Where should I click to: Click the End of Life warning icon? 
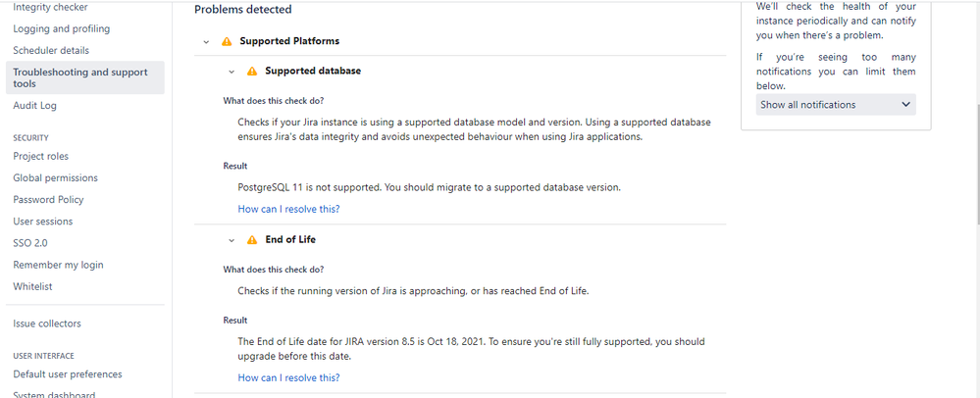click(x=252, y=240)
